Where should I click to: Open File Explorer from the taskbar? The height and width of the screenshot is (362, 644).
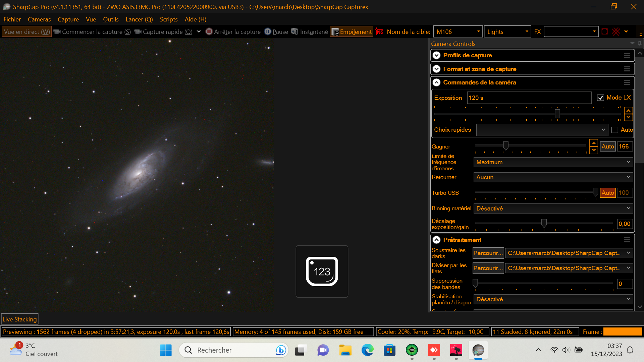coord(345,350)
